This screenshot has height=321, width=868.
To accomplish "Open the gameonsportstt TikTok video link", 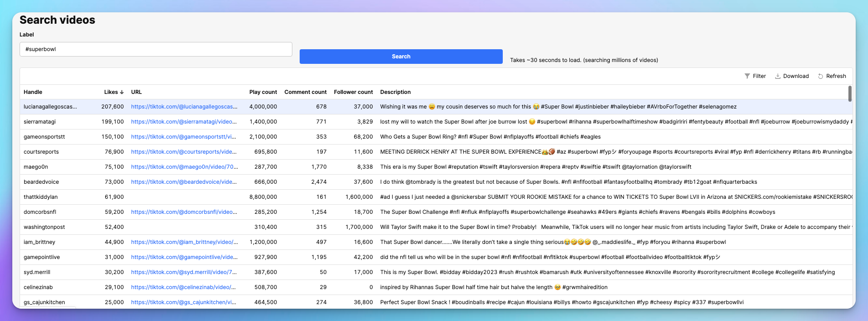I will pos(184,137).
